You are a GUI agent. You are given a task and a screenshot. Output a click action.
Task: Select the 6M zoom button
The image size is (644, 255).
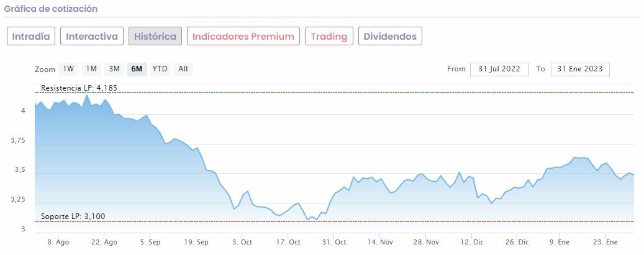pyautogui.click(x=137, y=69)
